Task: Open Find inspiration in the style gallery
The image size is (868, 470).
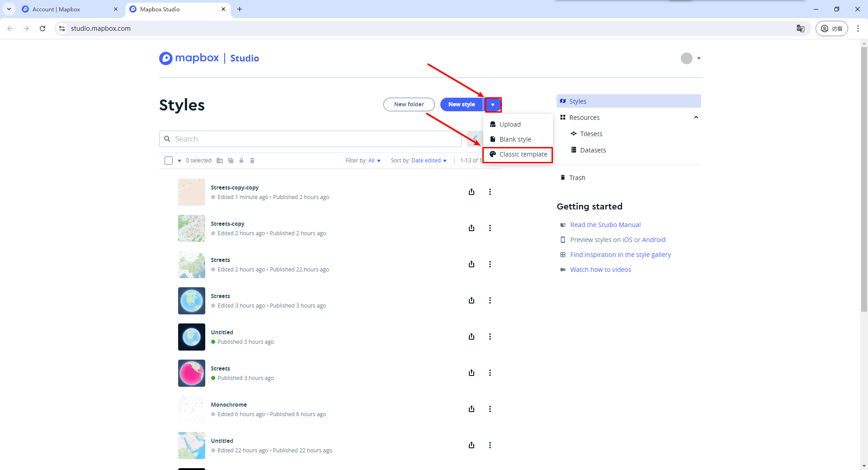Action: 620,255
